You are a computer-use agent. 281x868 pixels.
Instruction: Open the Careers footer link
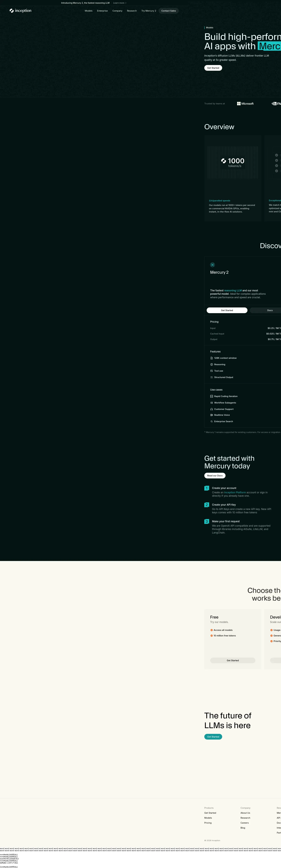click(244, 823)
